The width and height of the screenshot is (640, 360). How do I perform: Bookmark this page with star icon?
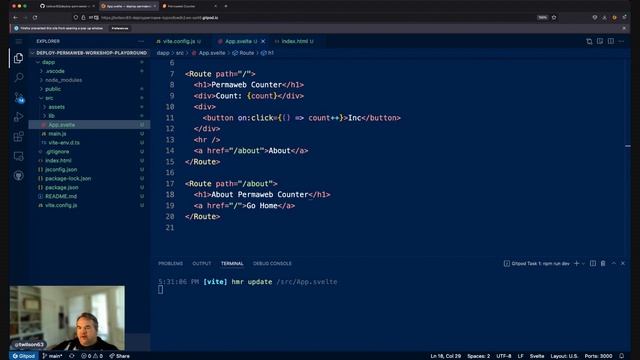click(554, 18)
